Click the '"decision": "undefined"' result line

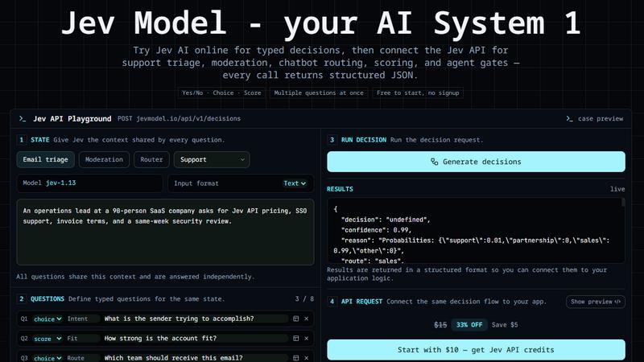386,220
